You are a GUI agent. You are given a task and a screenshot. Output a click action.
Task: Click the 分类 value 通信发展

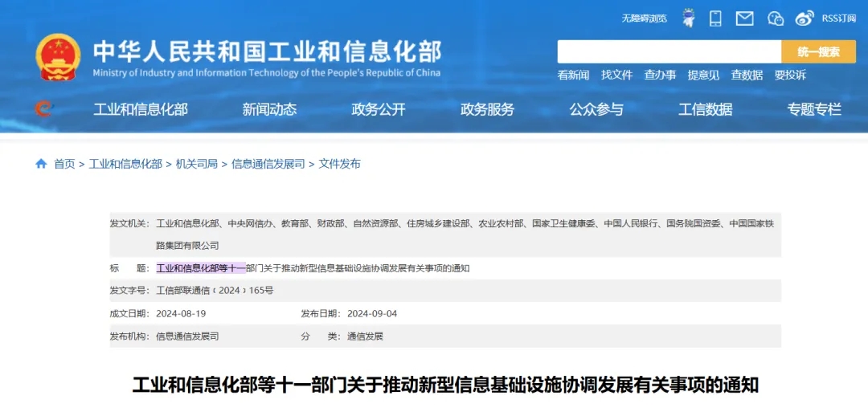(x=366, y=336)
